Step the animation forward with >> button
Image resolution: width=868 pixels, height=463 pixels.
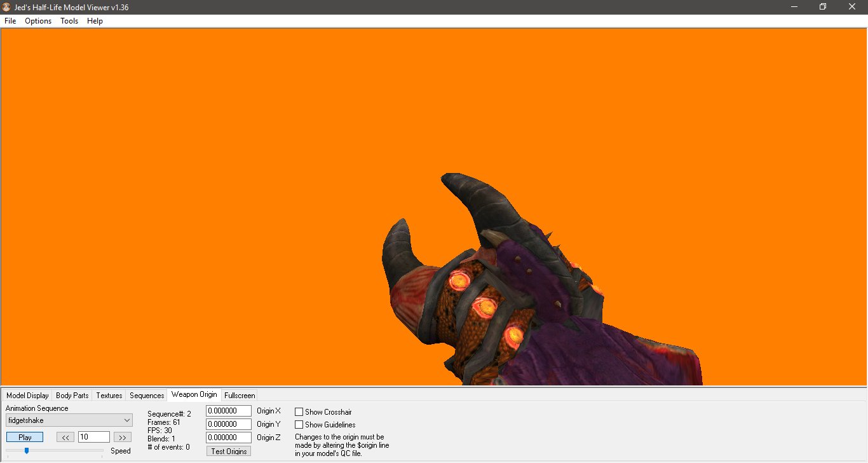pyautogui.click(x=122, y=437)
